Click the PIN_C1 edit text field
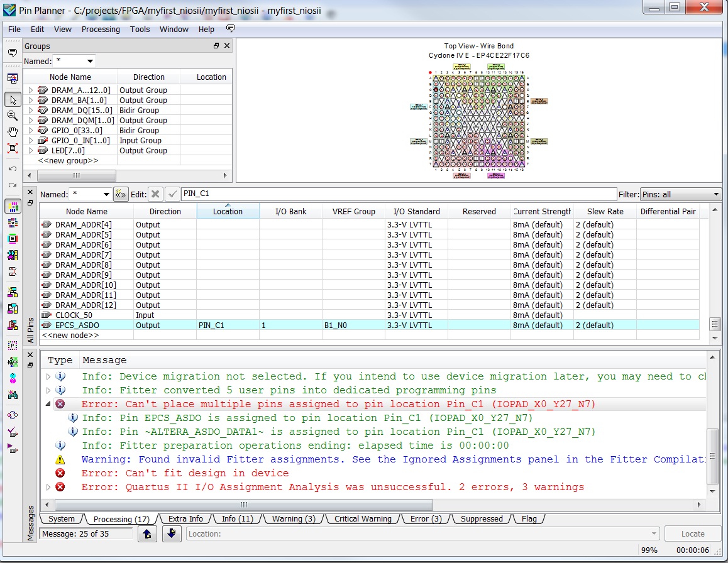 (399, 194)
